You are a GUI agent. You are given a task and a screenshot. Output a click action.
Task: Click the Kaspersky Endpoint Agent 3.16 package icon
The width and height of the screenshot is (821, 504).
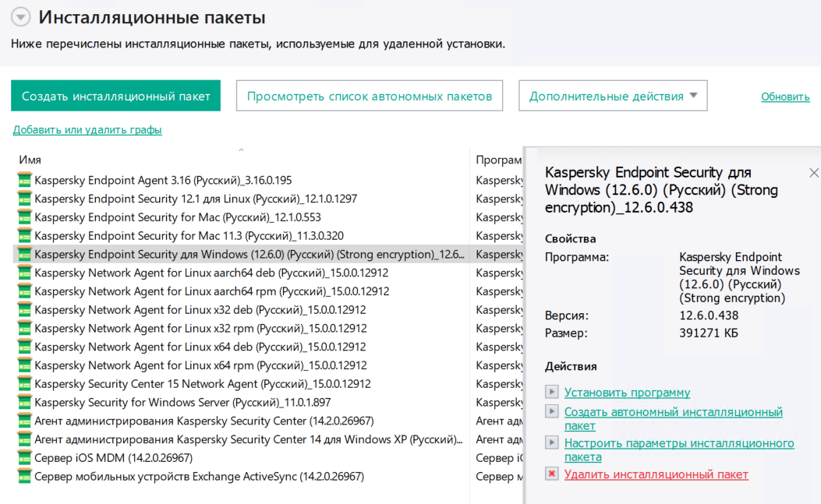[x=23, y=180]
